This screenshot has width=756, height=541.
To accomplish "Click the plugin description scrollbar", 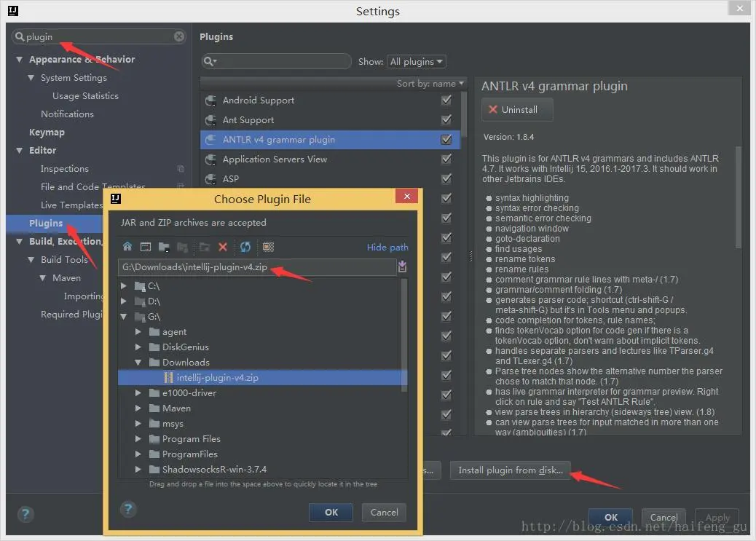I will click(738, 197).
